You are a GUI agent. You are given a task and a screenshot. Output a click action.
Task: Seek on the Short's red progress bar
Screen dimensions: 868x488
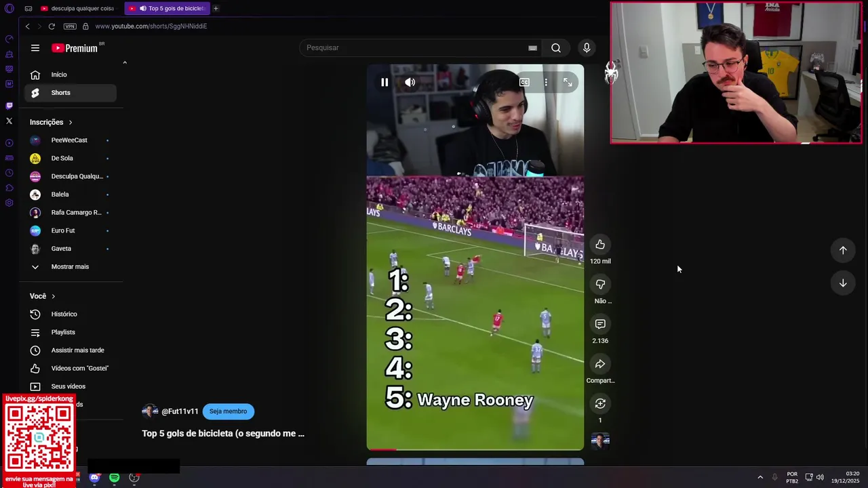[x=475, y=449]
